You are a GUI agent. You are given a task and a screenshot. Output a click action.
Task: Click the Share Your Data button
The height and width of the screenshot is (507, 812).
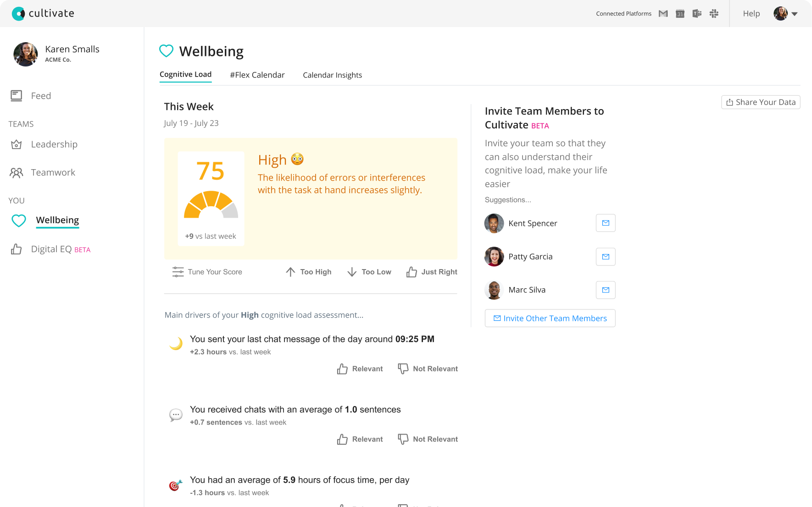click(x=760, y=102)
